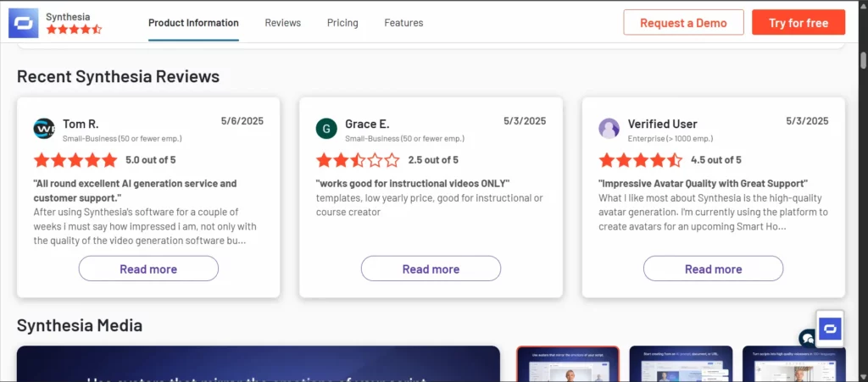Expand Grace E.'s review with Read more
868x382 pixels.
[431, 269]
